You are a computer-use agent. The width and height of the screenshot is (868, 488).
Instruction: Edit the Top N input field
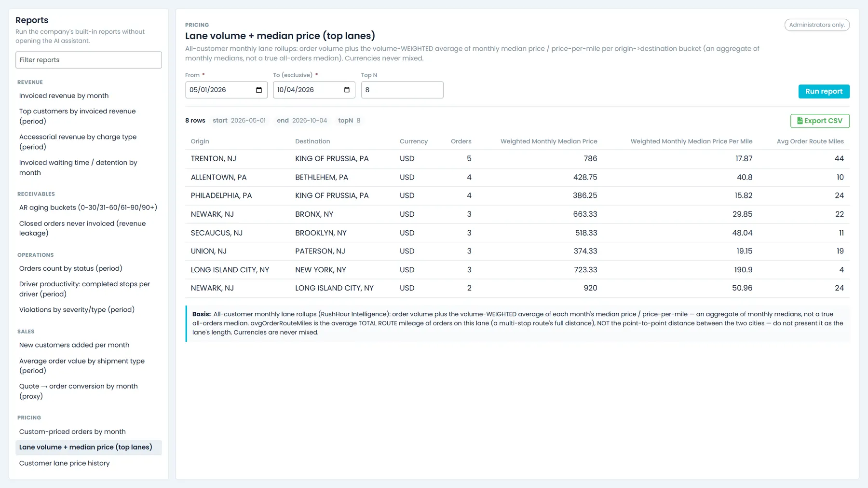coord(402,90)
